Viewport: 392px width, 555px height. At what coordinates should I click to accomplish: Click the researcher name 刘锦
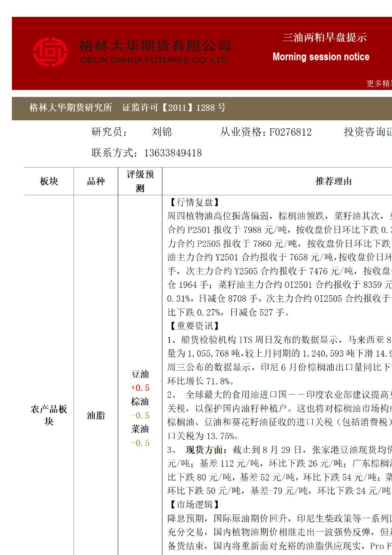click(162, 132)
